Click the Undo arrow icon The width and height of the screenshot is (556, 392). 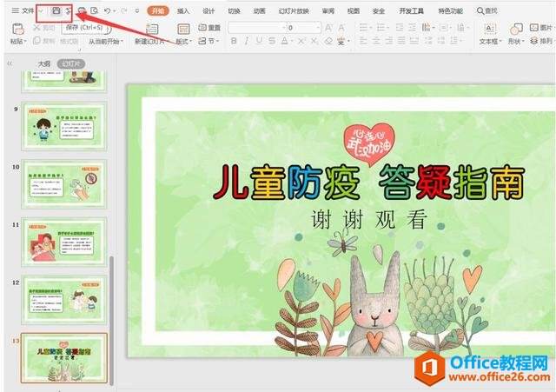[107, 11]
